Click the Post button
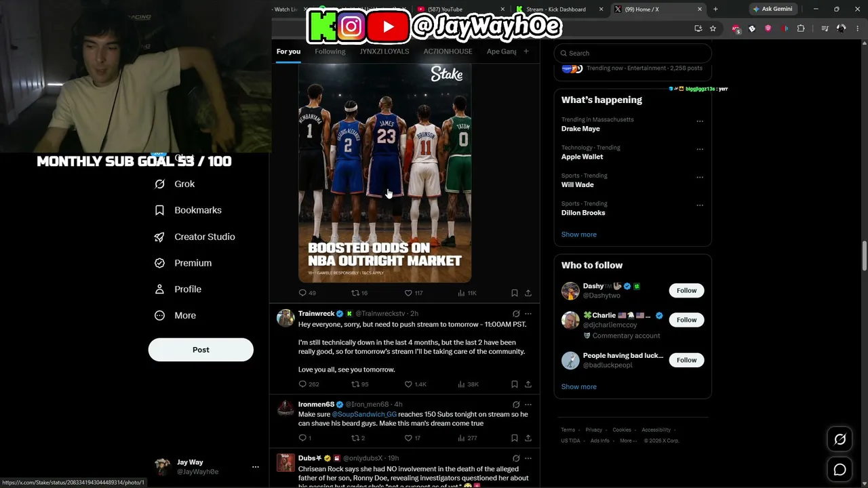This screenshot has height=488, width=868. tap(201, 350)
